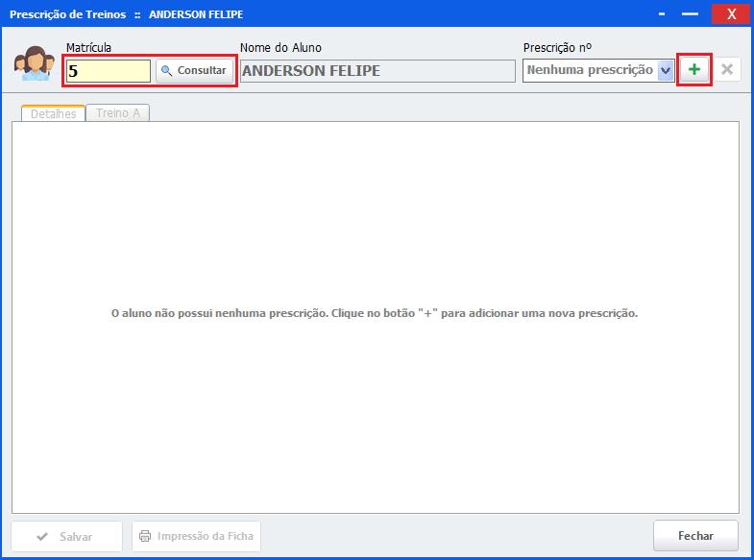Close the window with the red X
This screenshot has height=560, width=754.
731,13
